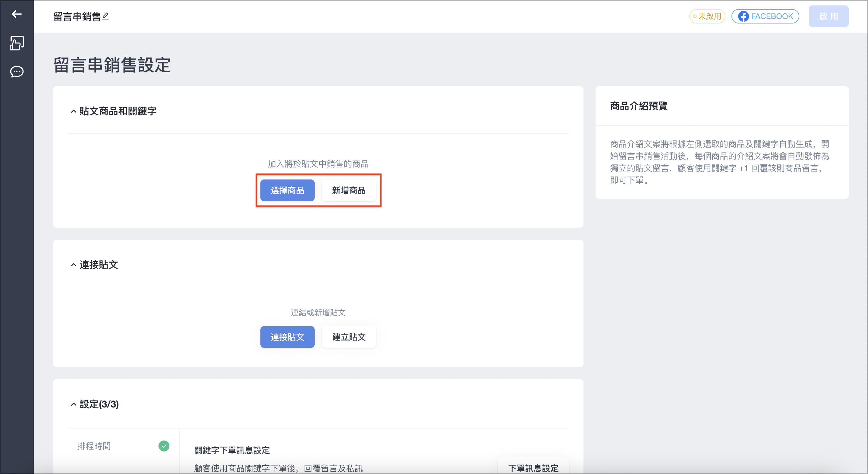Open the chat bubble sidebar icon

(17, 72)
